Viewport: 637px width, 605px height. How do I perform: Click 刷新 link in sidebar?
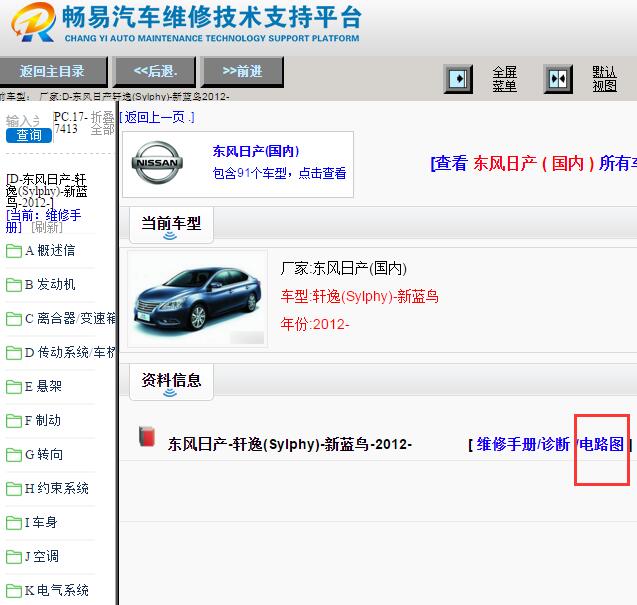point(47,227)
